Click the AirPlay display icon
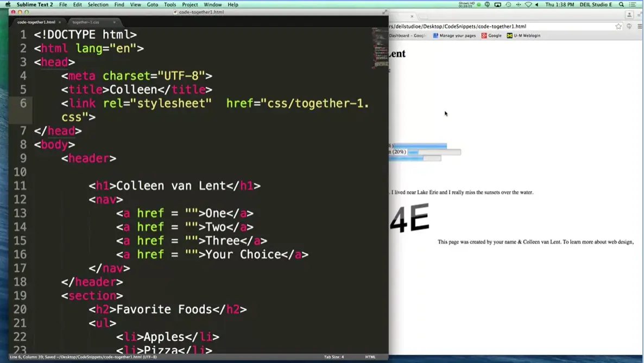The image size is (644, 363). [x=497, y=4]
